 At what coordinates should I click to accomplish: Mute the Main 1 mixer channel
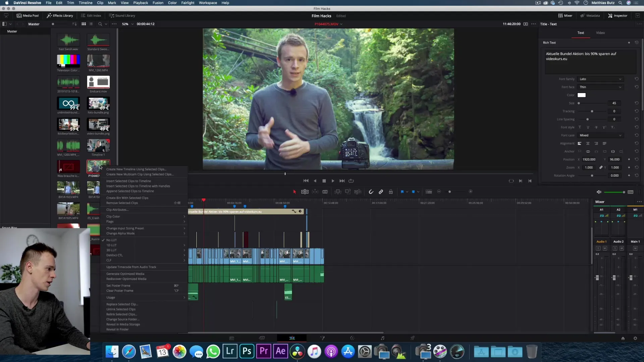click(635, 248)
